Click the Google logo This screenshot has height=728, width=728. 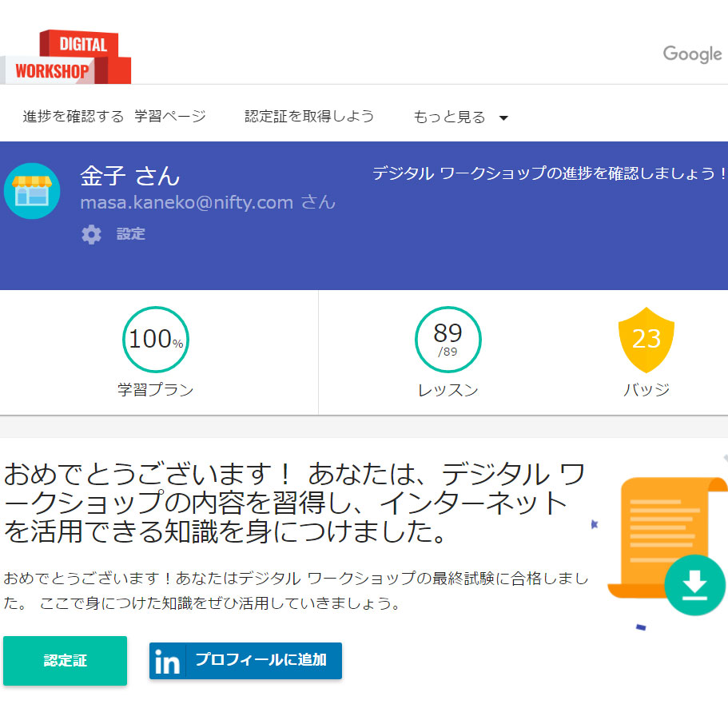pos(692,54)
